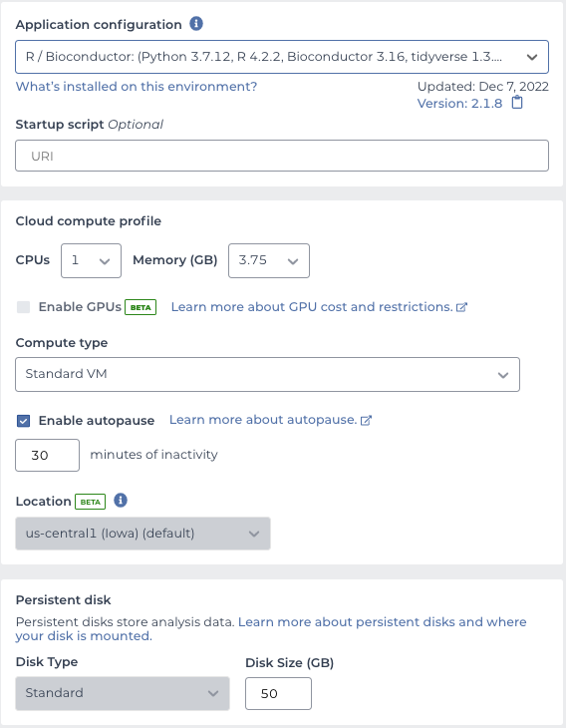Click the BETA badge next to Enable GPUs
This screenshot has height=728, width=566.
click(x=141, y=307)
